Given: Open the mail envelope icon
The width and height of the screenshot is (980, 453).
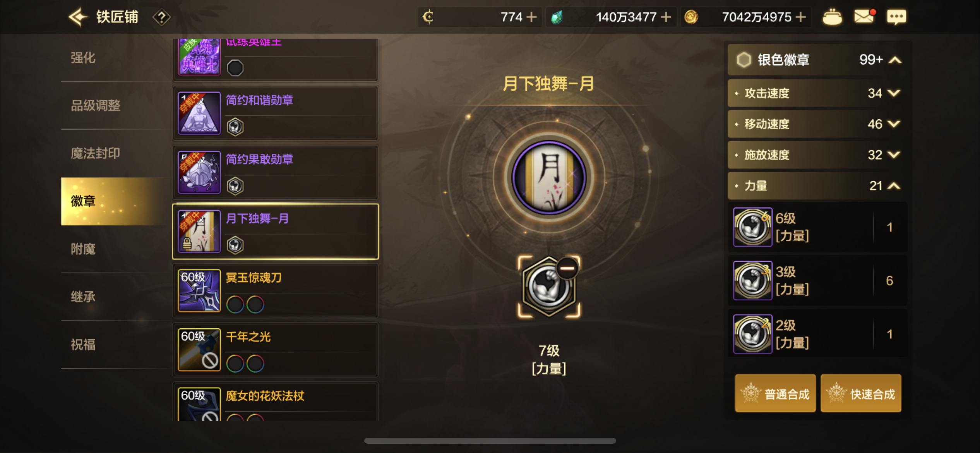Looking at the screenshot, I should 864,17.
